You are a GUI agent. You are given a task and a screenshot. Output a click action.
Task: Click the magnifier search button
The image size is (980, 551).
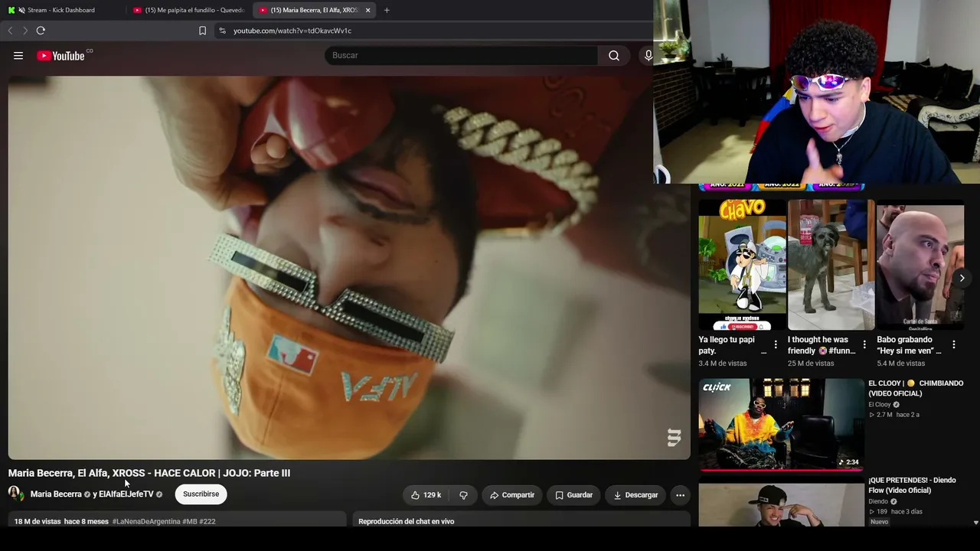pyautogui.click(x=614, y=55)
